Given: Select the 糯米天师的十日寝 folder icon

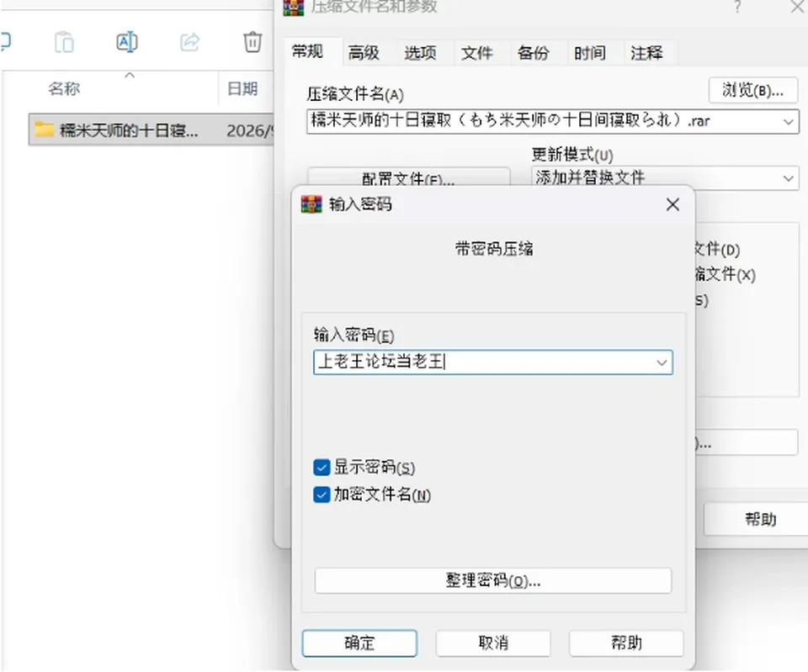Looking at the screenshot, I should pos(45,130).
